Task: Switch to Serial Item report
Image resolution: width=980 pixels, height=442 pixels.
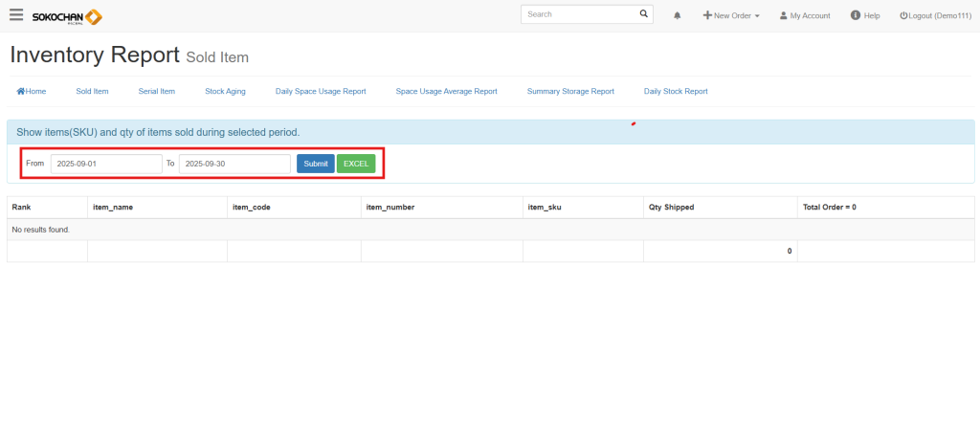Action: (x=157, y=92)
